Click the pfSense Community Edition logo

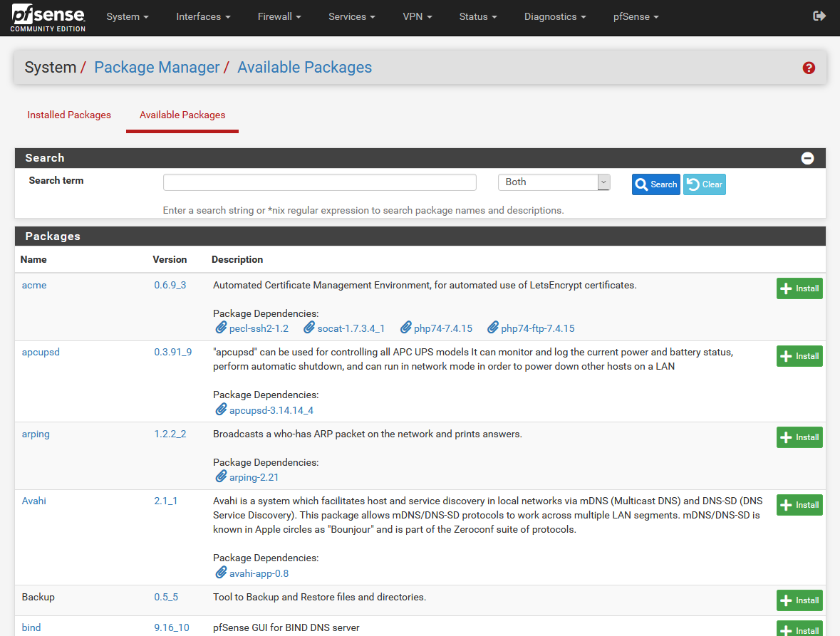coord(48,18)
